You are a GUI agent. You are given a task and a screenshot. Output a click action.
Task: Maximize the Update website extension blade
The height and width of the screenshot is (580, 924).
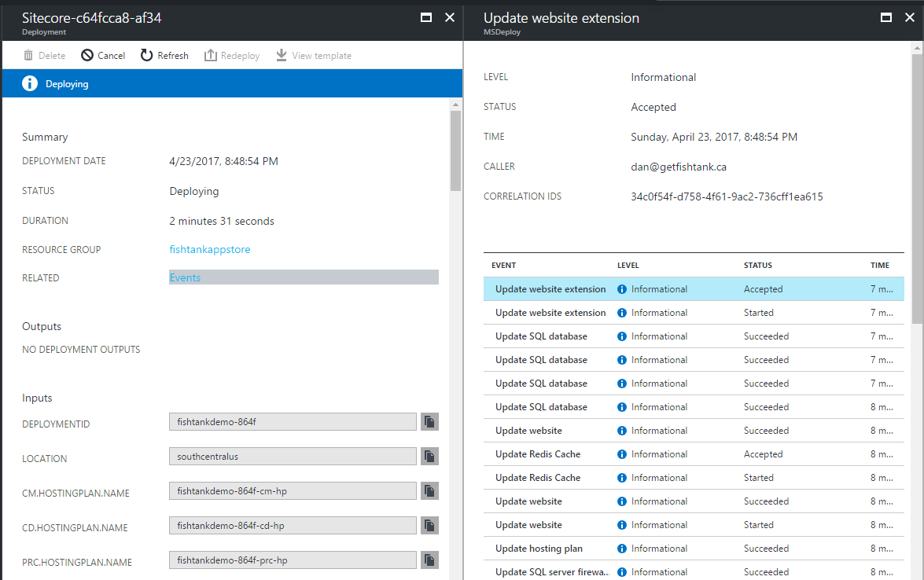click(885, 17)
